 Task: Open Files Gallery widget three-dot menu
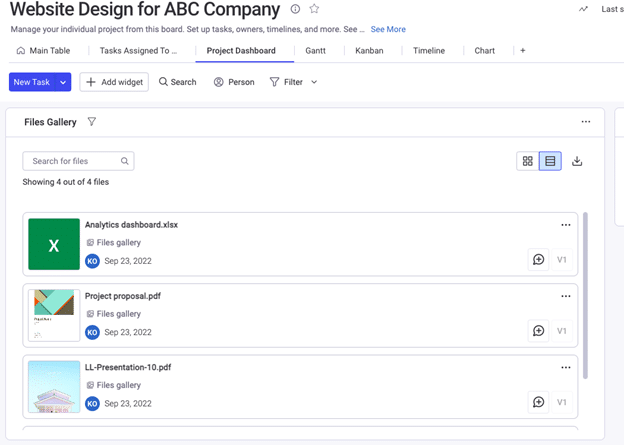(586, 122)
